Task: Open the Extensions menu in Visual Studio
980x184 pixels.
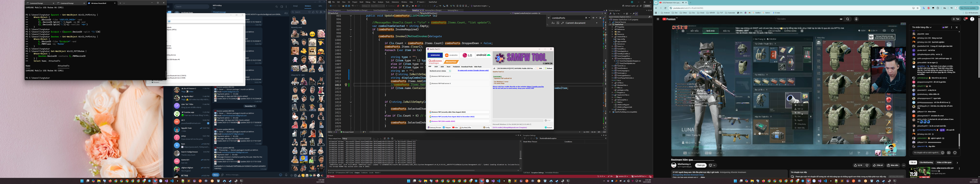Action: pos(395,2)
